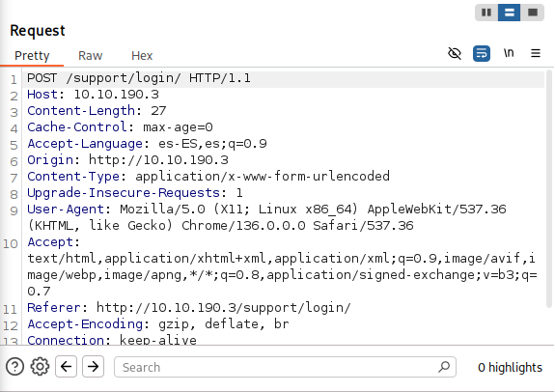The height and width of the screenshot is (392, 555).
Task: Toggle show \n newline characters
Action: coord(509,53)
